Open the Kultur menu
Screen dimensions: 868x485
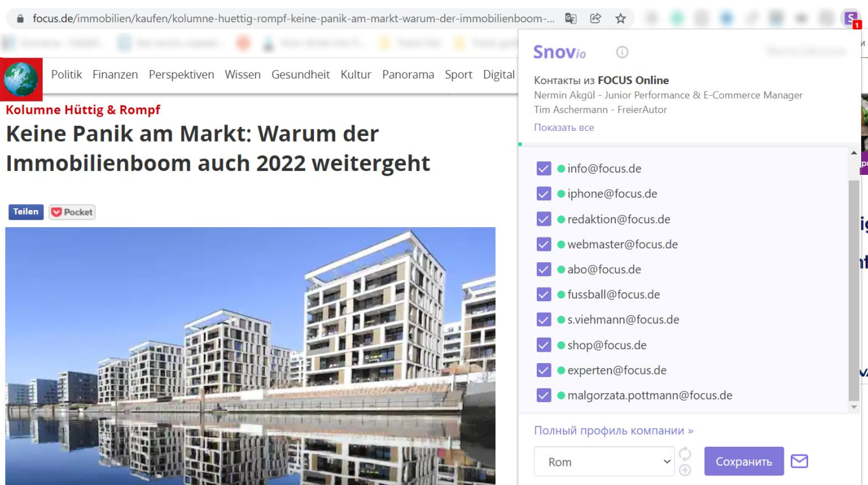(x=356, y=75)
